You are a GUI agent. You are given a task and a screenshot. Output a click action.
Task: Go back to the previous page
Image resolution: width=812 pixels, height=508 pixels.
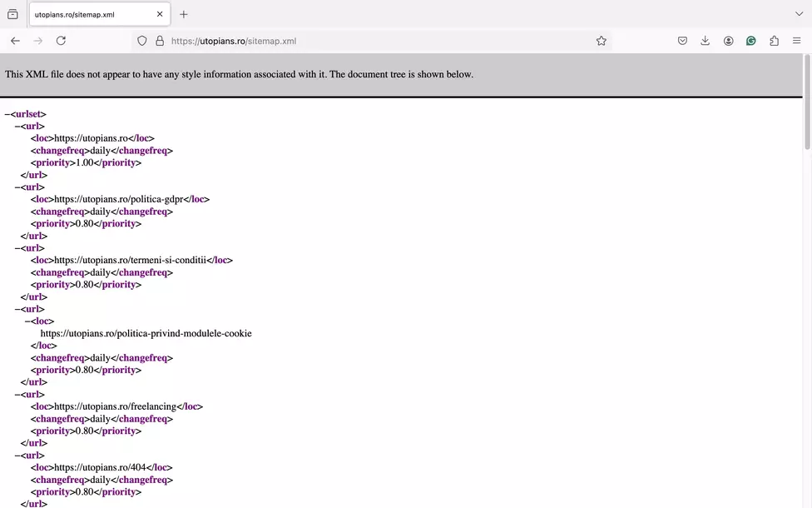pyautogui.click(x=15, y=41)
